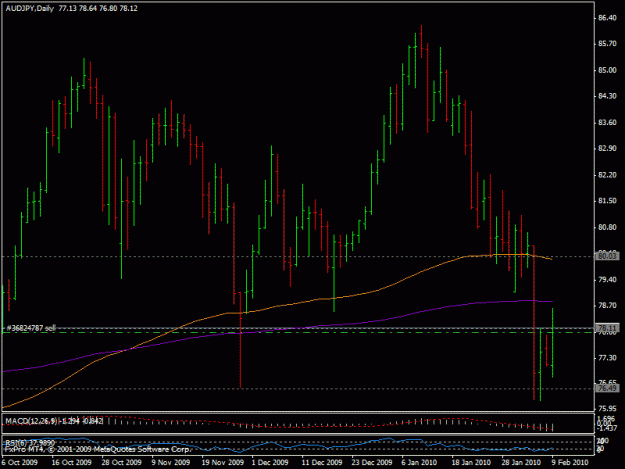The image size is (625, 469).
Task: Click the 19 Nov 2009 date label
Action: [x=222, y=462]
